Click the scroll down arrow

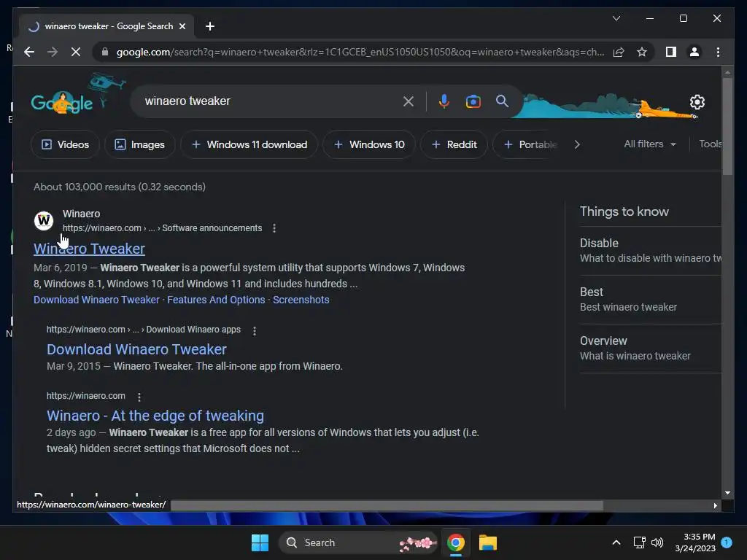tap(727, 493)
